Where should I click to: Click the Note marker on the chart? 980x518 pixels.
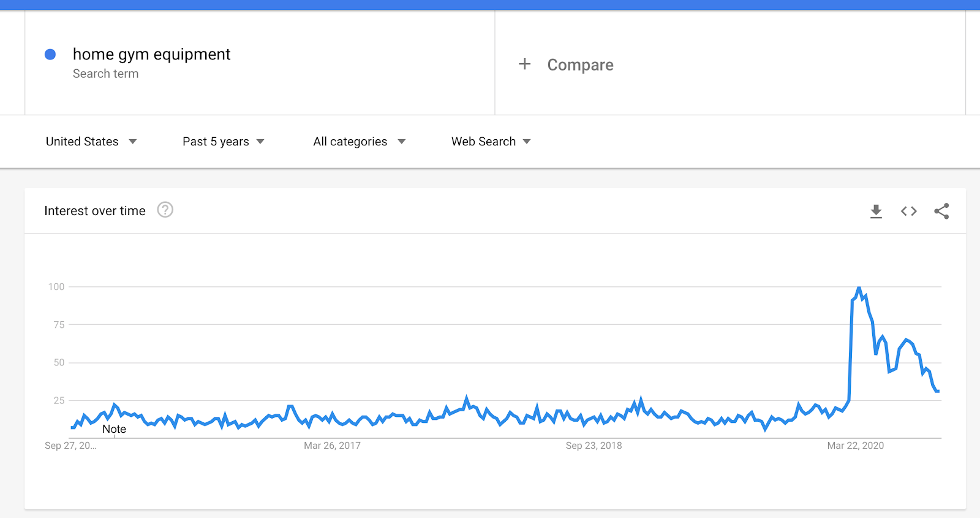coord(115,429)
